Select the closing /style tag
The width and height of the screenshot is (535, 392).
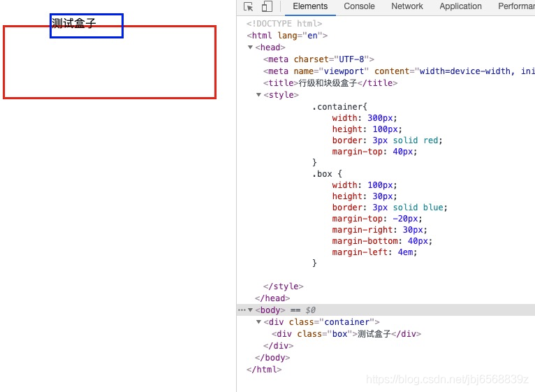[283, 286]
